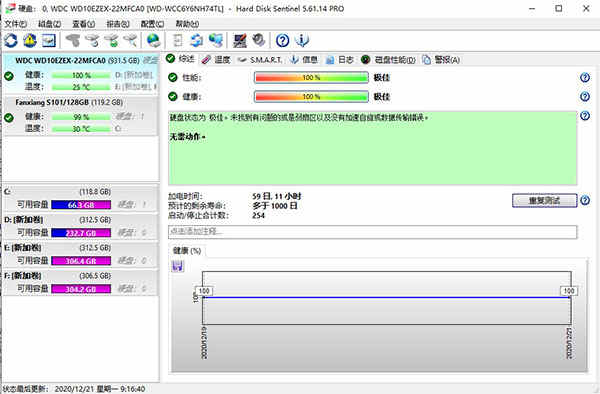Switch to the 信息 tab
The width and height of the screenshot is (600, 394).
[x=304, y=60]
